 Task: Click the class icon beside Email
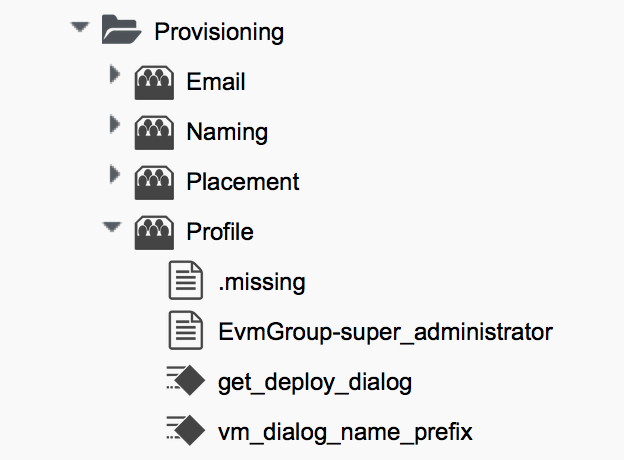(154, 82)
